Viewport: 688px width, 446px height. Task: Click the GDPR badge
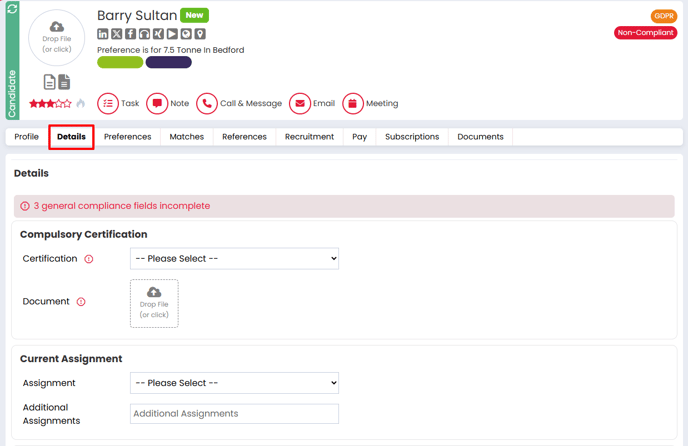point(664,16)
